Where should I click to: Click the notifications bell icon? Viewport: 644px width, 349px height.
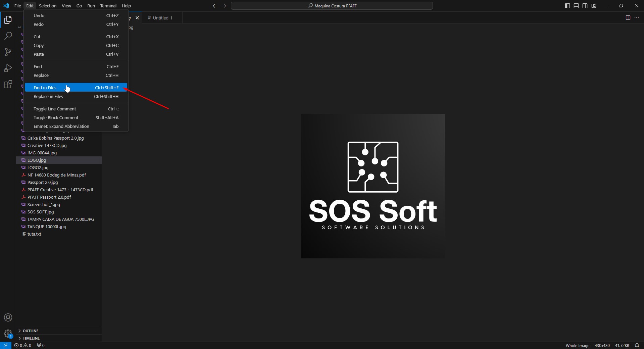(x=637, y=345)
